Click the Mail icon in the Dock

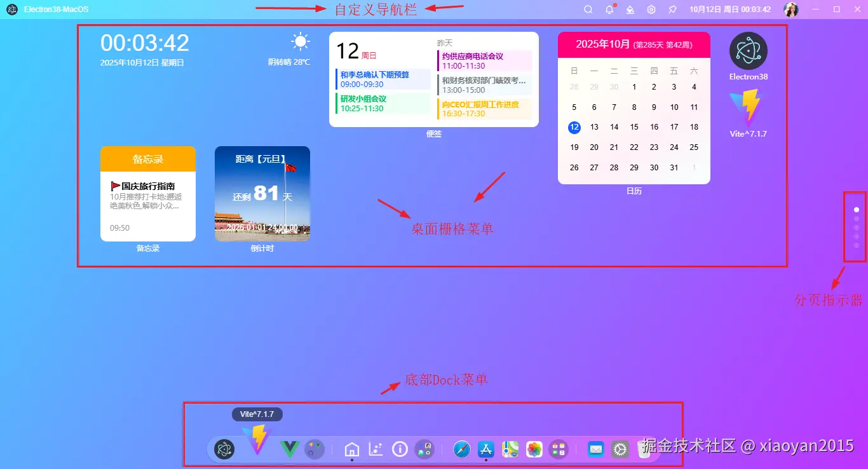point(596,449)
